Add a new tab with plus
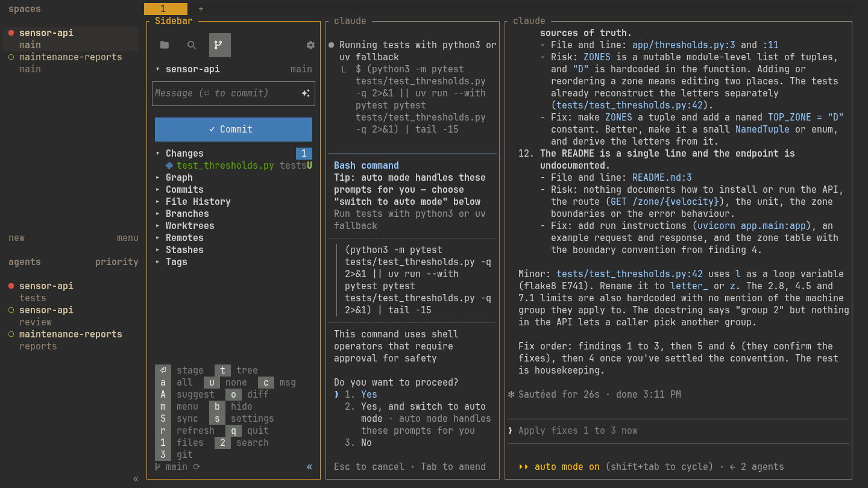Viewport: 868px width, 488px height. click(x=201, y=9)
